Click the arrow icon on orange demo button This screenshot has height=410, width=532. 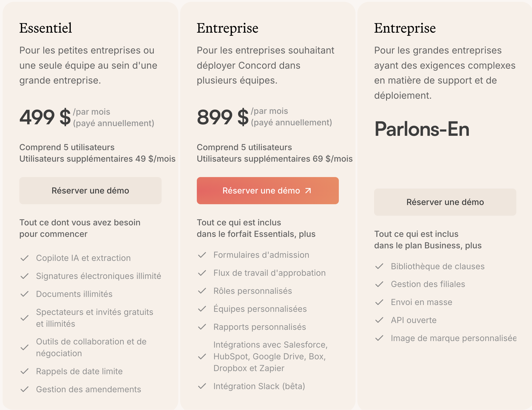308,191
